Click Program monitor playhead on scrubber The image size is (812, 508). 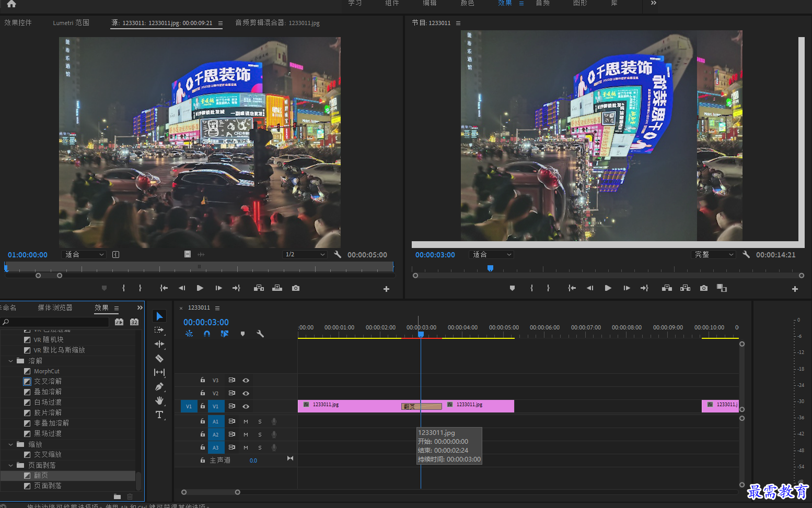click(490, 268)
